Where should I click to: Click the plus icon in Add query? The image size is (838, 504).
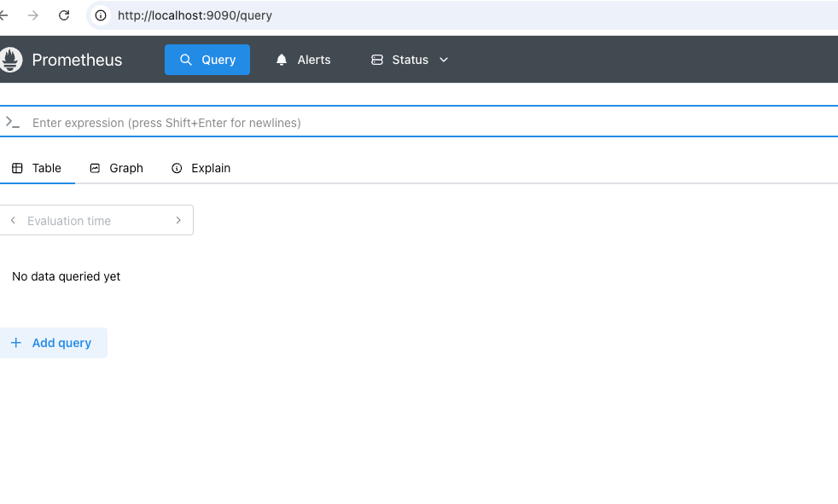(x=16, y=343)
